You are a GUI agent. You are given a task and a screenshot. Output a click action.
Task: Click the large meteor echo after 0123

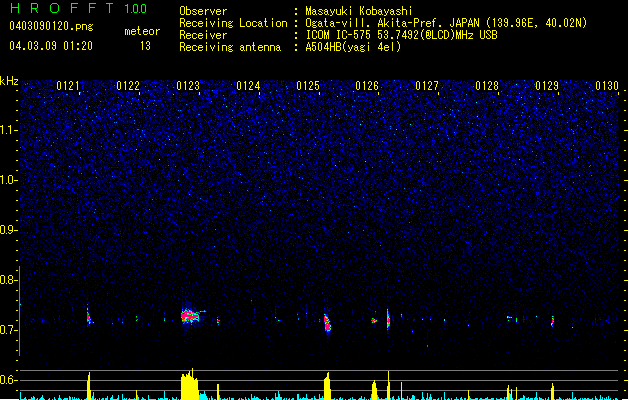tap(190, 316)
